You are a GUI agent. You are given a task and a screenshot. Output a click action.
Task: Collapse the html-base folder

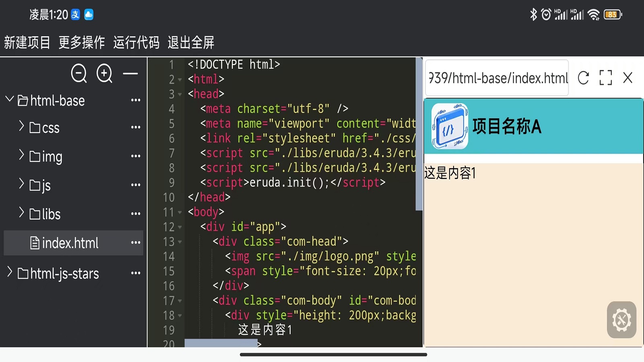click(10, 99)
